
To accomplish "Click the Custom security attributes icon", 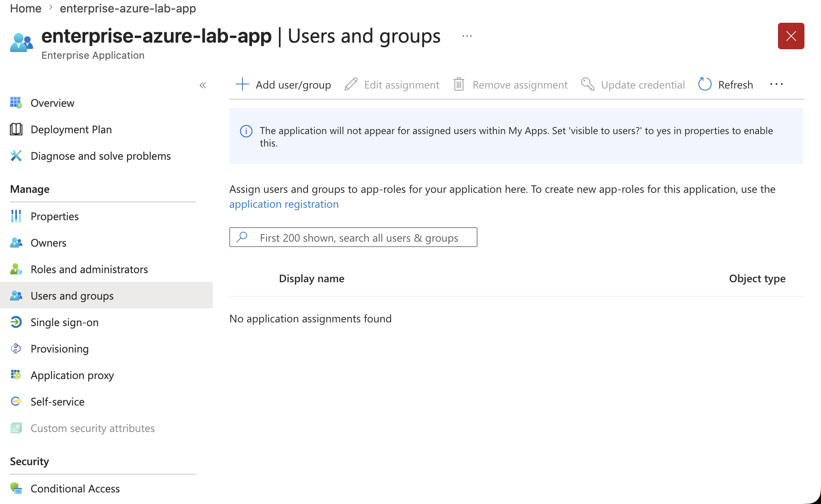I will click(16, 428).
